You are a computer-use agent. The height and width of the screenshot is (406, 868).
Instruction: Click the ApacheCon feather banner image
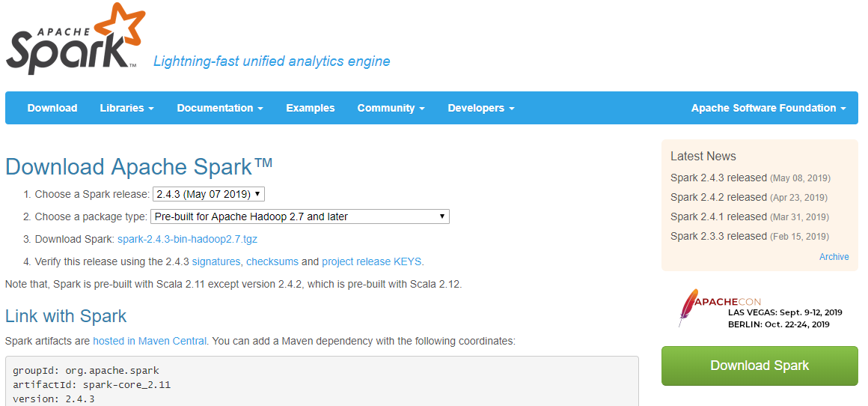coord(759,308)
